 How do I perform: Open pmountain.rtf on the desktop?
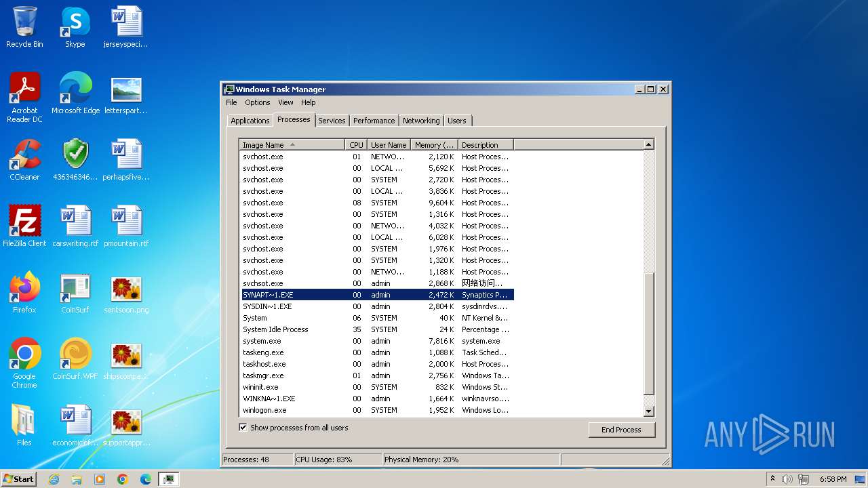pos(126,226)
